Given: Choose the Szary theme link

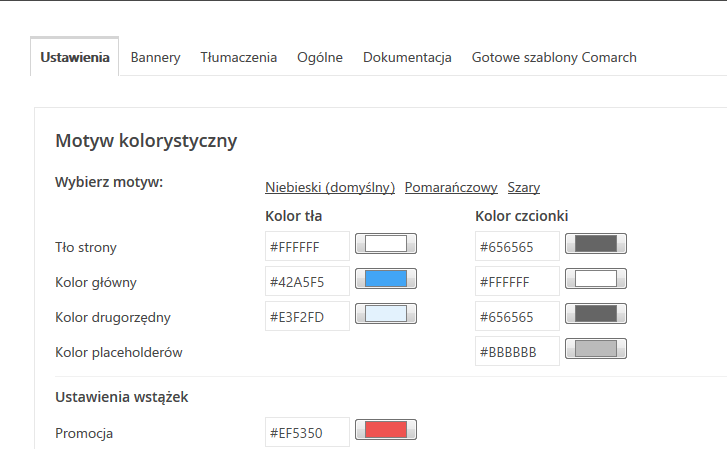Looking at the screenshot, I should pyautogui.click(x=524, y=187).
